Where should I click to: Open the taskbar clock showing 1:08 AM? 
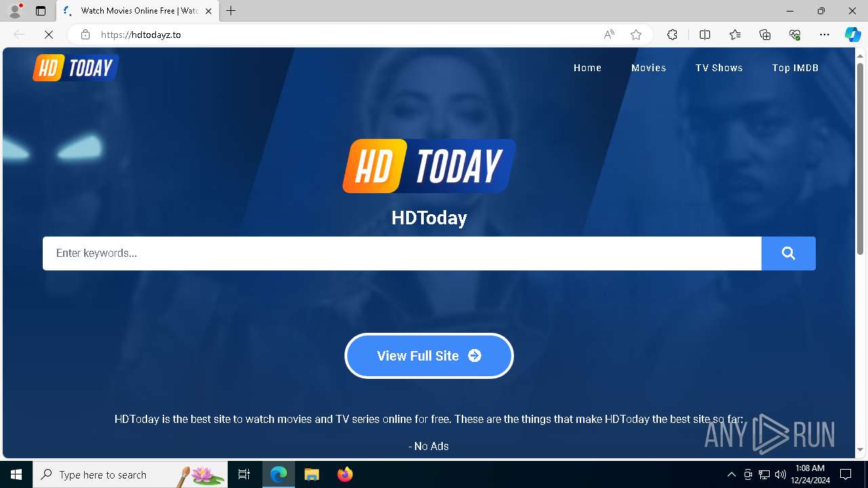(810, 474)
